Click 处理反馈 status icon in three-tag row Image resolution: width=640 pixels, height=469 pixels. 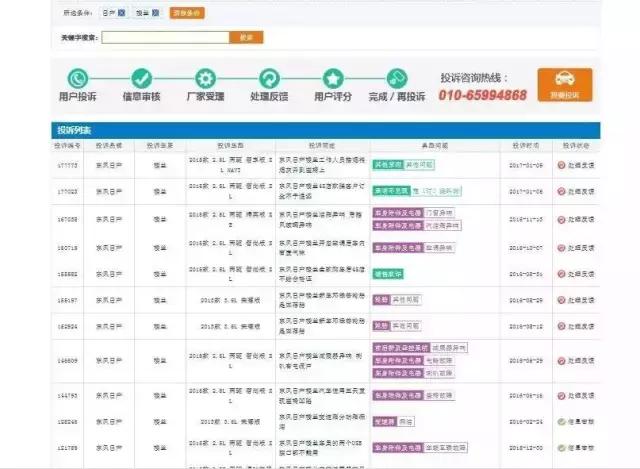pyautogui.click(x=561, y=361)
